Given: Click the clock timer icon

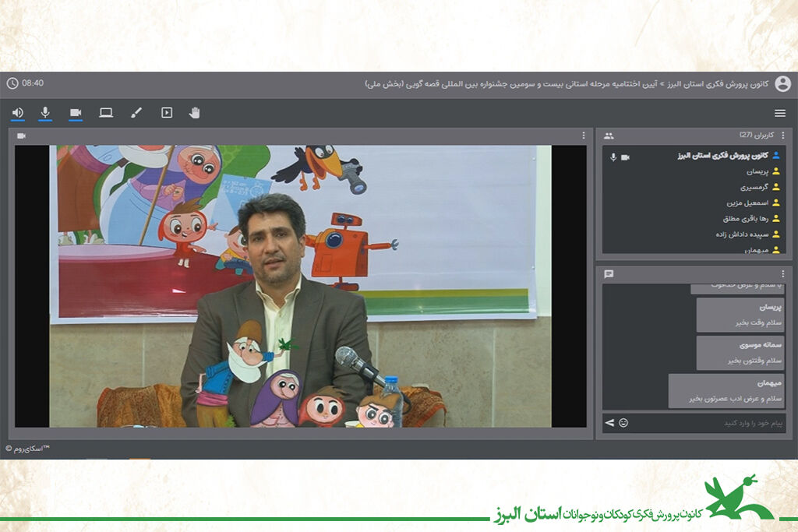Looking at the screenshot, I should (x=12, y=83).
